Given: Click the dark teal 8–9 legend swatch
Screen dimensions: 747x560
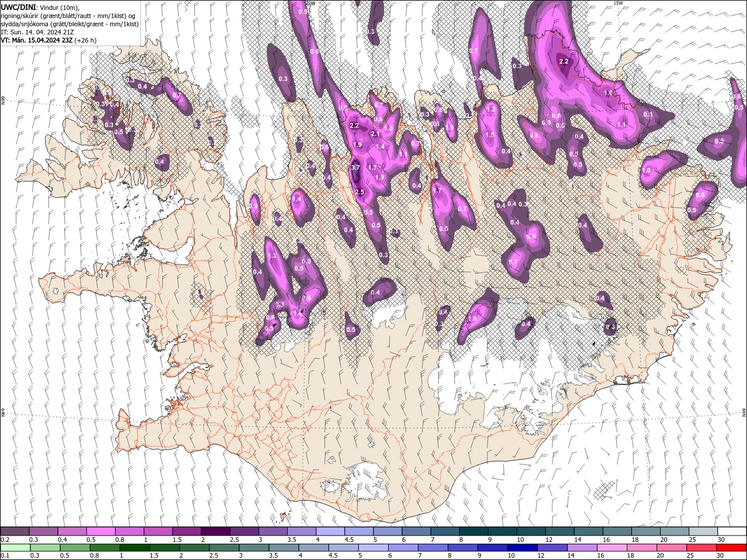Looking at the screenshot, I should pos(474,531).
